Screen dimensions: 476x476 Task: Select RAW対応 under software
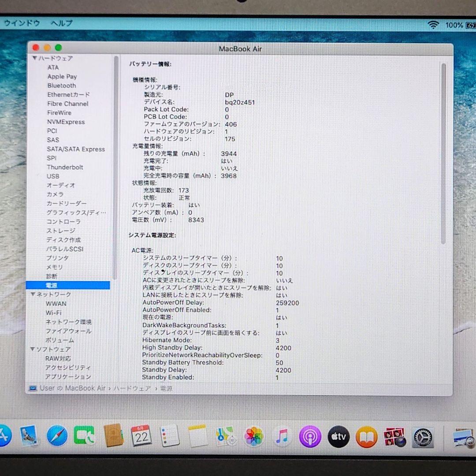click(58, 358)
